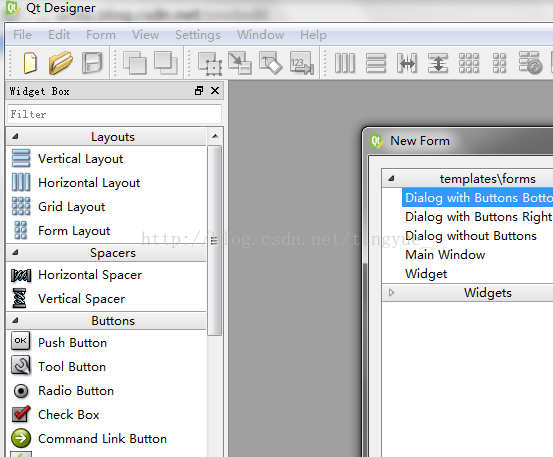Close the Widget Box panel

215,91
